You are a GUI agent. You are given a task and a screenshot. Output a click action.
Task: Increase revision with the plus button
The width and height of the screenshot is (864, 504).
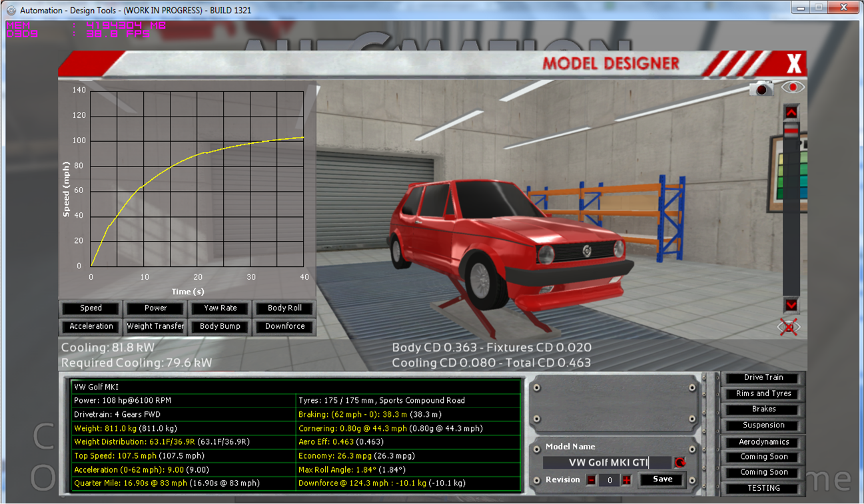pyautogui.click(x=626, y=480)
